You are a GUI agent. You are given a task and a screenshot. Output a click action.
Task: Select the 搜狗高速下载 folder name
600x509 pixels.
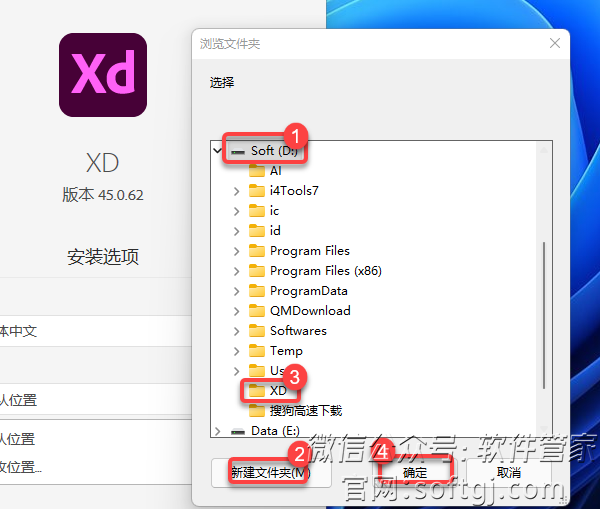[306, 411]
